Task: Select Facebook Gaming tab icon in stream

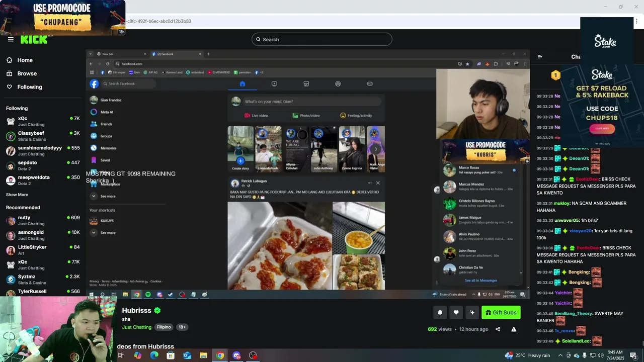Action: [x=370, y=84]
